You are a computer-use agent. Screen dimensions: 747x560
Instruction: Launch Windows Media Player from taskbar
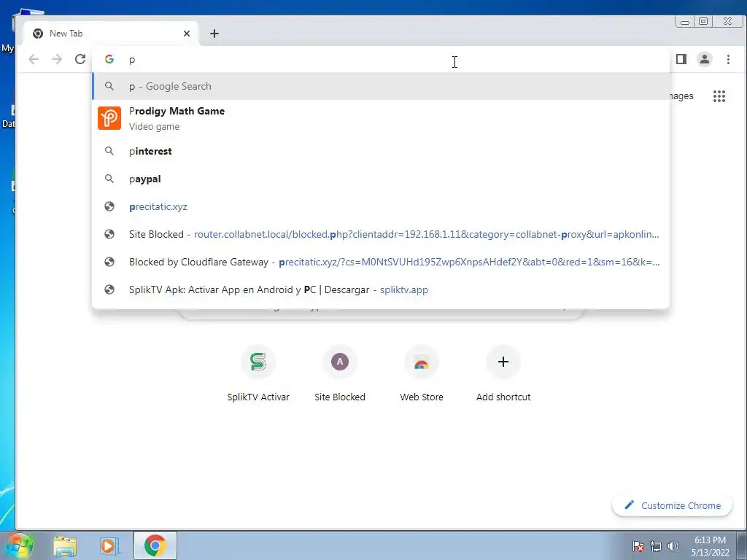pyautogui.click(x=109, y=545)
